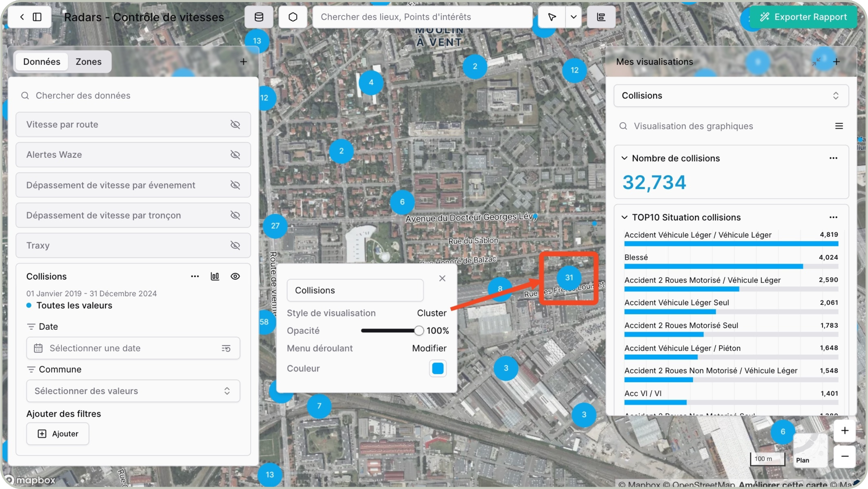Show the Alertes Waze layer

tap(235, 155)
